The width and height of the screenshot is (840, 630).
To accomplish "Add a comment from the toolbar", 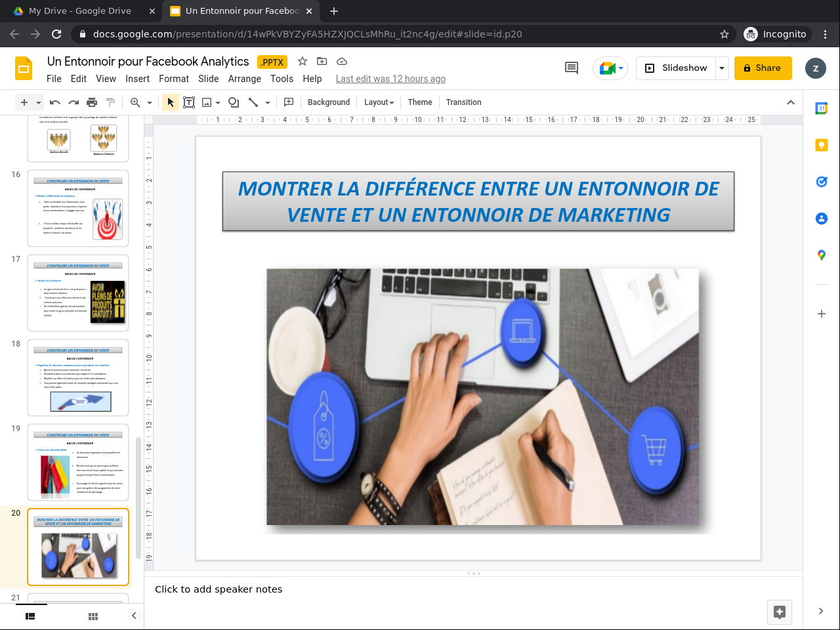I will coord(289,102).
